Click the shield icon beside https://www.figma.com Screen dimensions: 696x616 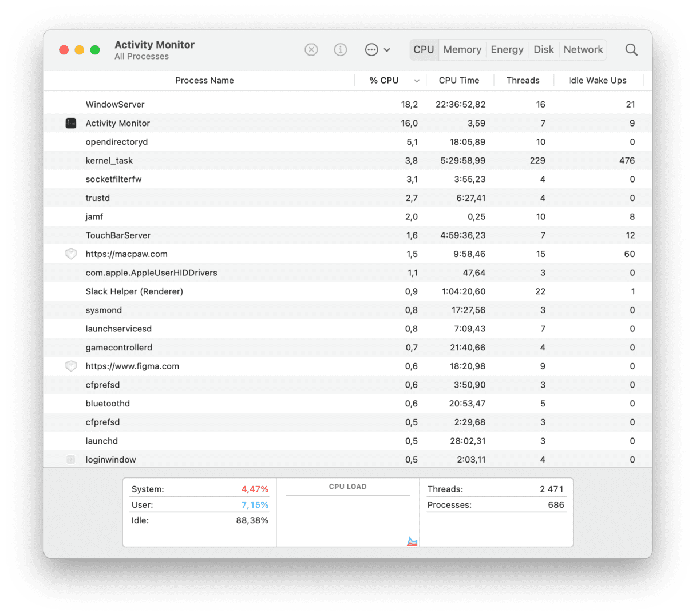click(71, 366)
